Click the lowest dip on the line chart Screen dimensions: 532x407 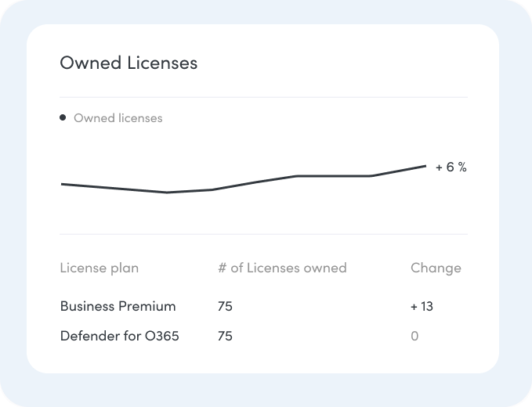tap(167, 193)
